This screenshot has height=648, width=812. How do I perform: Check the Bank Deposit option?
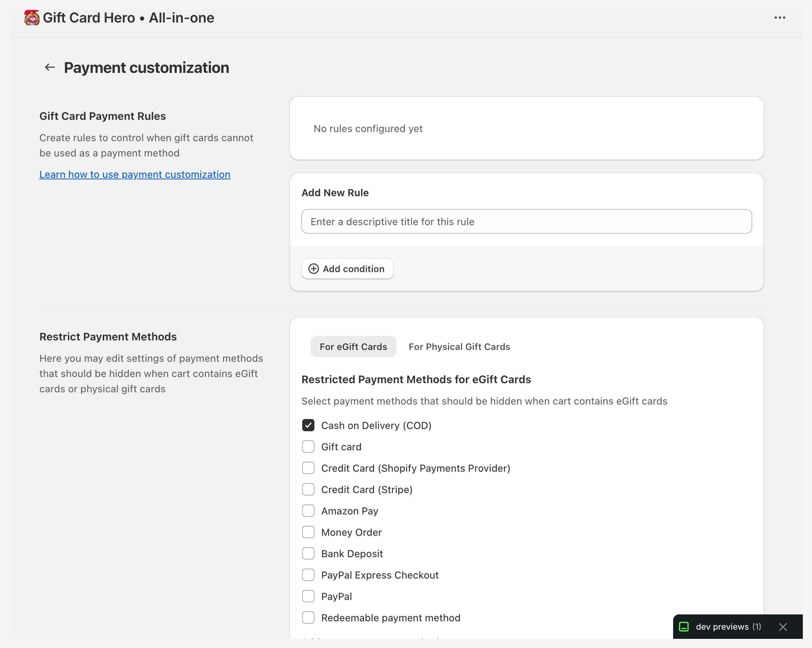click(308, 553)
